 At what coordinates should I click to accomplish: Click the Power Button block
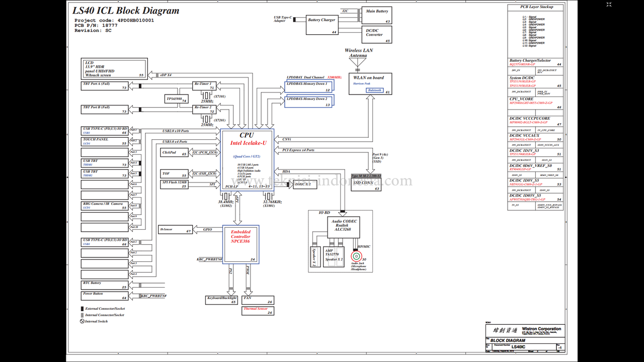[x=105, y=296]
